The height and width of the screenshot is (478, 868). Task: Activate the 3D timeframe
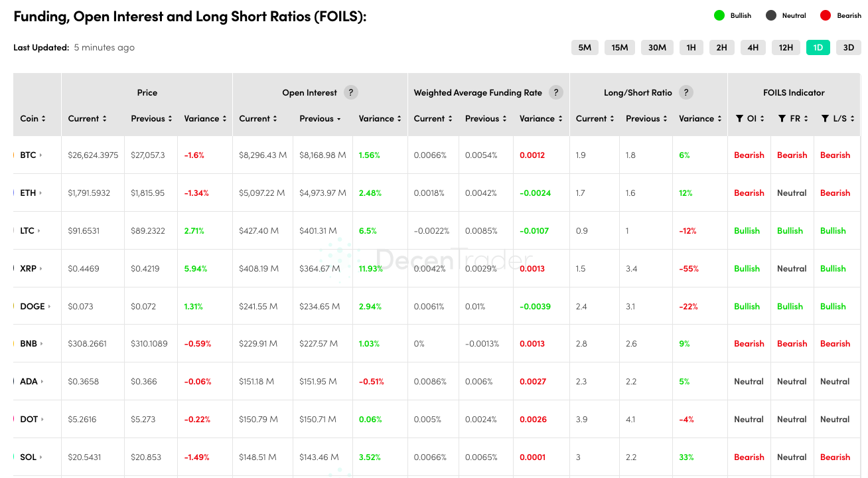848,47
